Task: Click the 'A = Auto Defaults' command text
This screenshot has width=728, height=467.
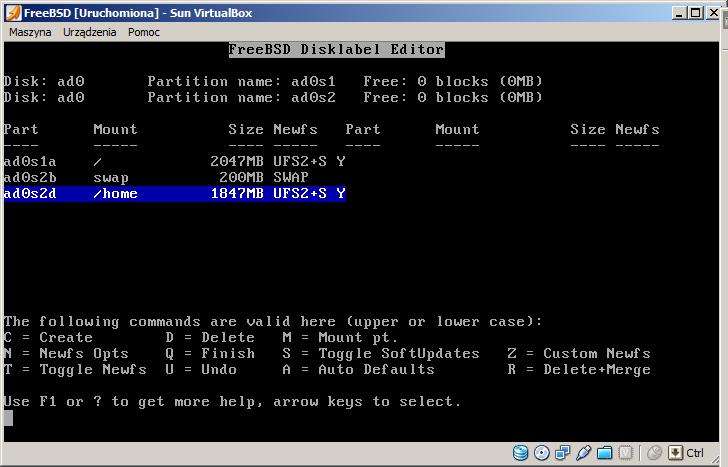Action: coord(358,370)
